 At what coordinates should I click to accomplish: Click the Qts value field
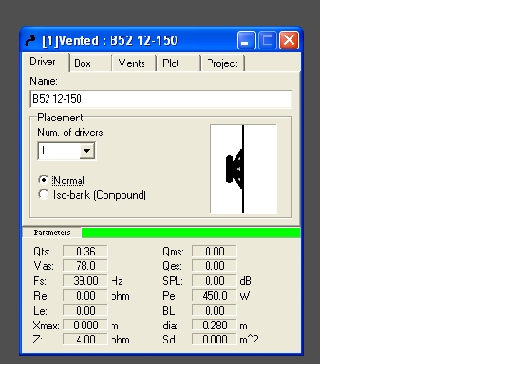coord(85,251)
